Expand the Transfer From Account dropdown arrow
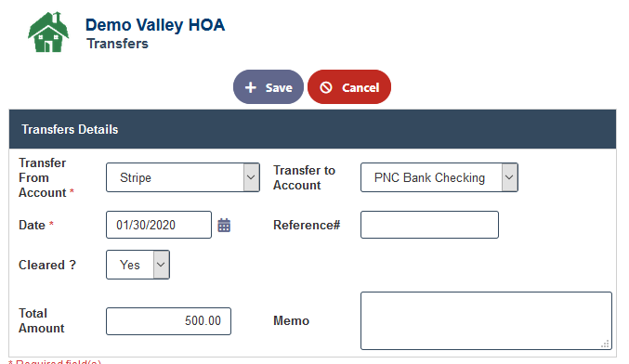This screenshot has width=629, height=364. tap(251, 177)
